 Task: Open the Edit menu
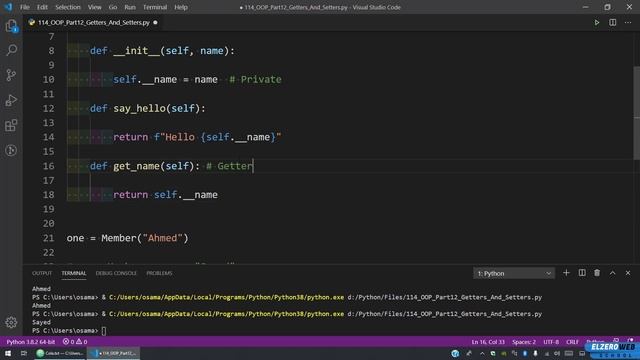pos(42,7)
